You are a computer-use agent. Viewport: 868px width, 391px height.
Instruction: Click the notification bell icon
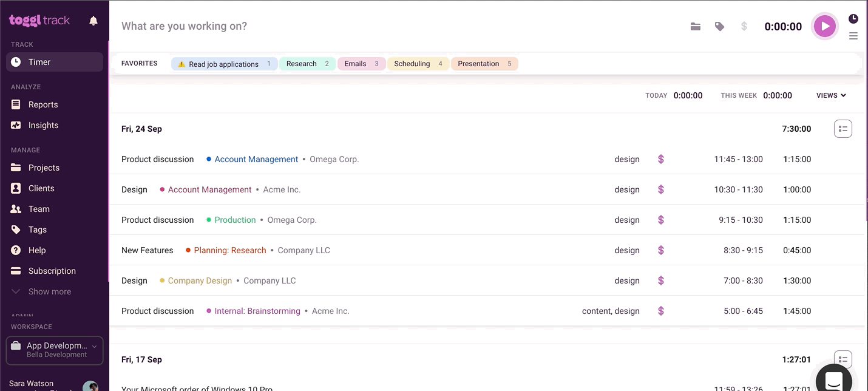click(93, 21)
